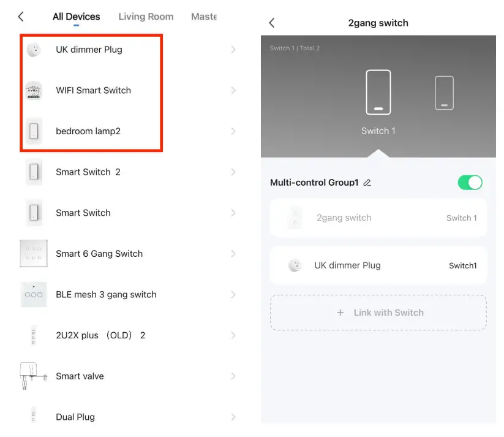Open the UK dimmer Plug linked Switch1 entry

378,265
